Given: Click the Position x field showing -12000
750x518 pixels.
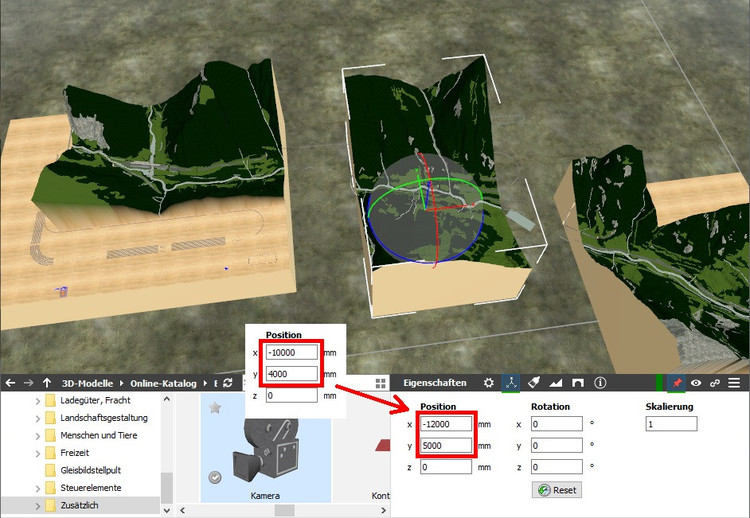Looking at the screenshot, I should 446,424.
